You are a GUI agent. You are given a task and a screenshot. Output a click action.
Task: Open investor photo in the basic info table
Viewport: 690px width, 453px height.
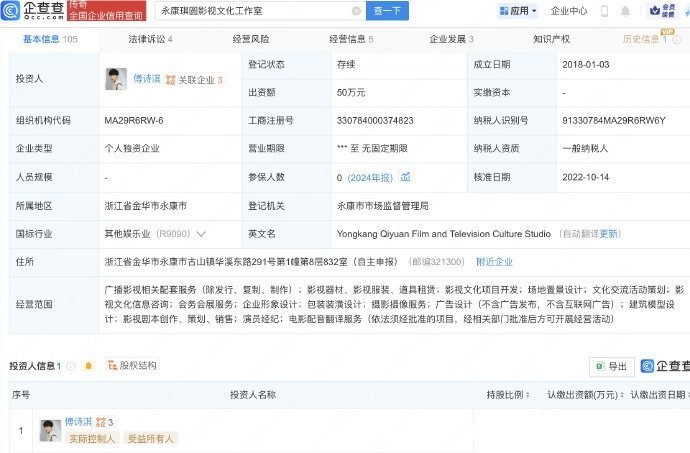pyautogui.click(x=116, y=79)
